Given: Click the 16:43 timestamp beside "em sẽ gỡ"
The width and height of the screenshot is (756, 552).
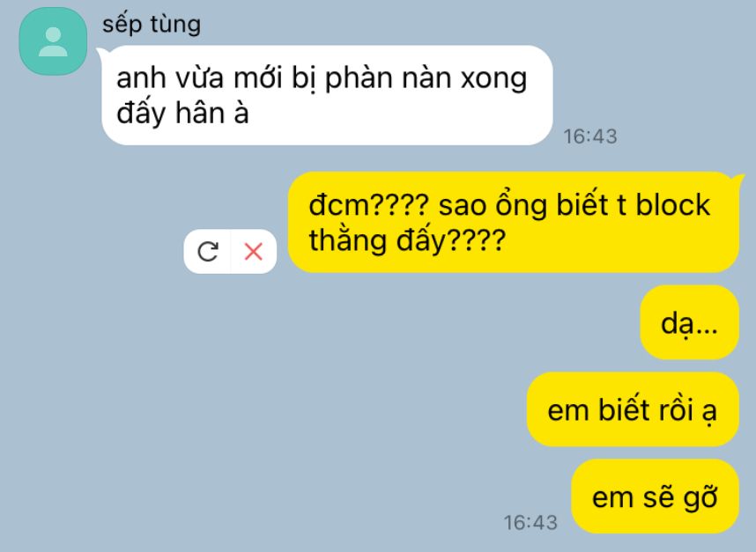Looking at the screenshot, I should pyautogui.click(x=530, y=523).
